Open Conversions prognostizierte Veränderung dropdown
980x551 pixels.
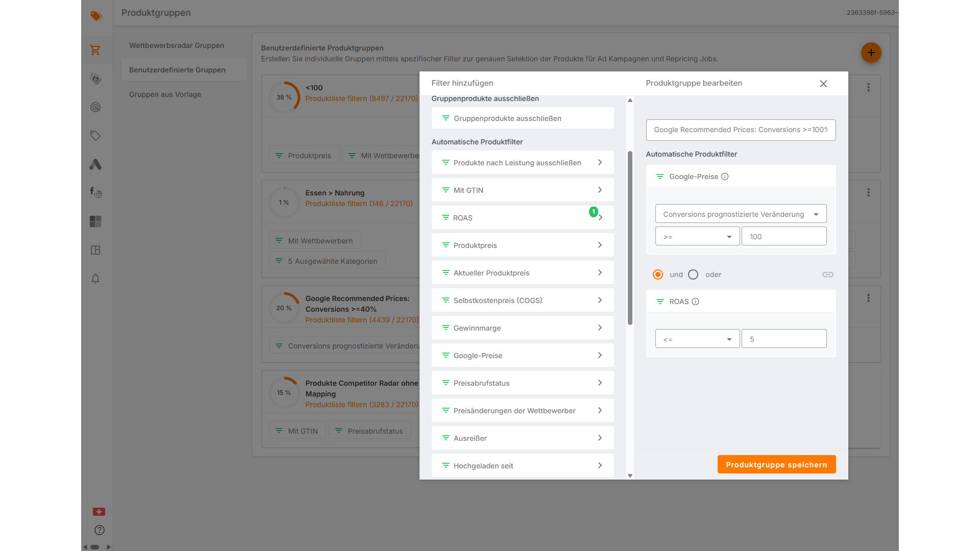pos(741,214)
